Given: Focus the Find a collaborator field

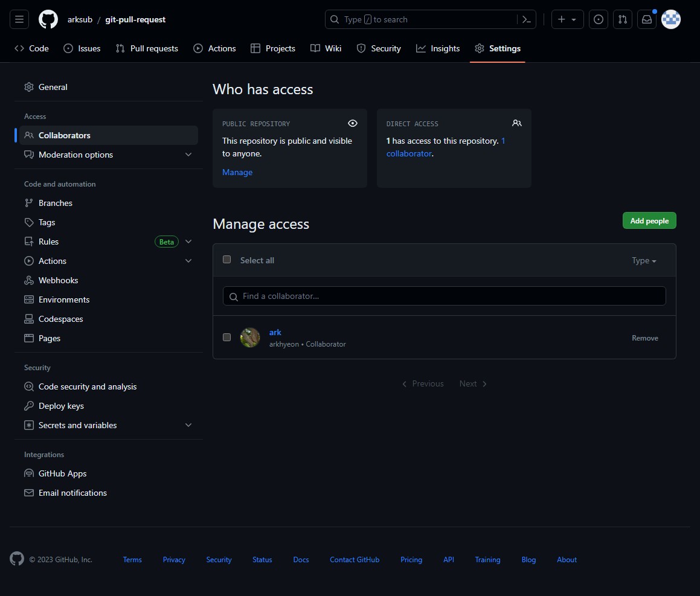Looking at the screenshot, I should point(444,296).
